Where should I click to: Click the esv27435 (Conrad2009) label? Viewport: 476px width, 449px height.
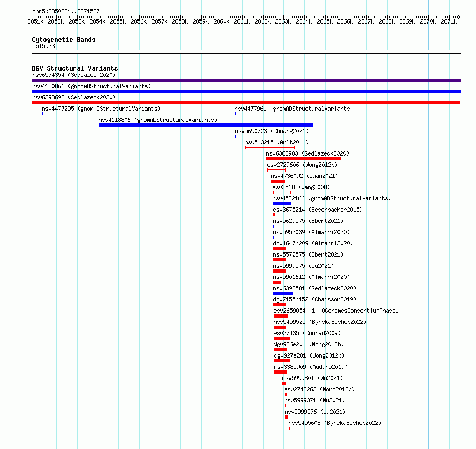(x=307, y=333)
